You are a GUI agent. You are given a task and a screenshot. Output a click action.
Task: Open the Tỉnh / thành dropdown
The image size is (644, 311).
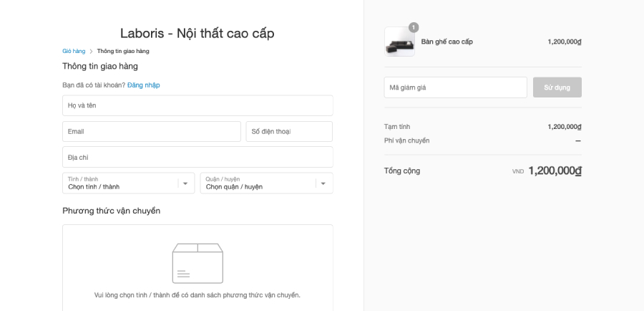[129, 183]
